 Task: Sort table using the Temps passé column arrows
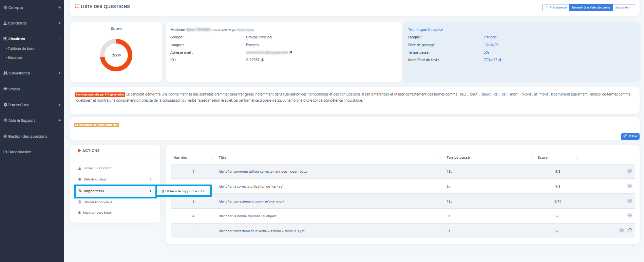coord(531,158)
